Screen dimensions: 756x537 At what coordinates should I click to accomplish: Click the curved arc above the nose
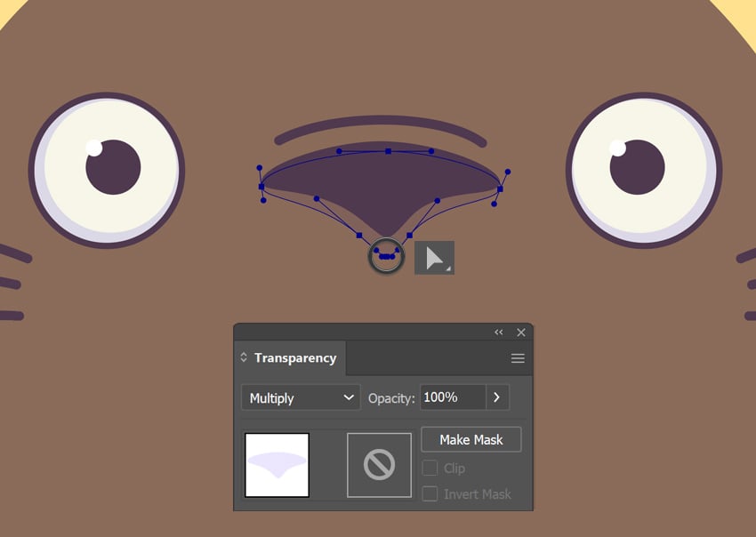click(x=381, y=123)
